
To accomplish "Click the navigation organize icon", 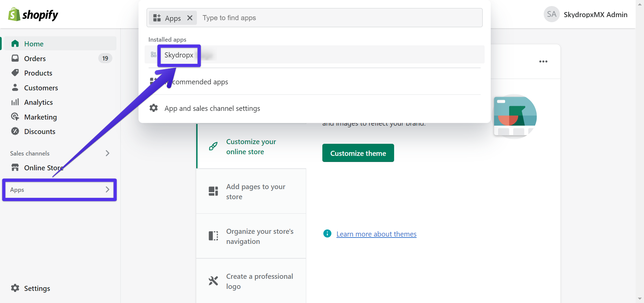I will tap(213, 236).
